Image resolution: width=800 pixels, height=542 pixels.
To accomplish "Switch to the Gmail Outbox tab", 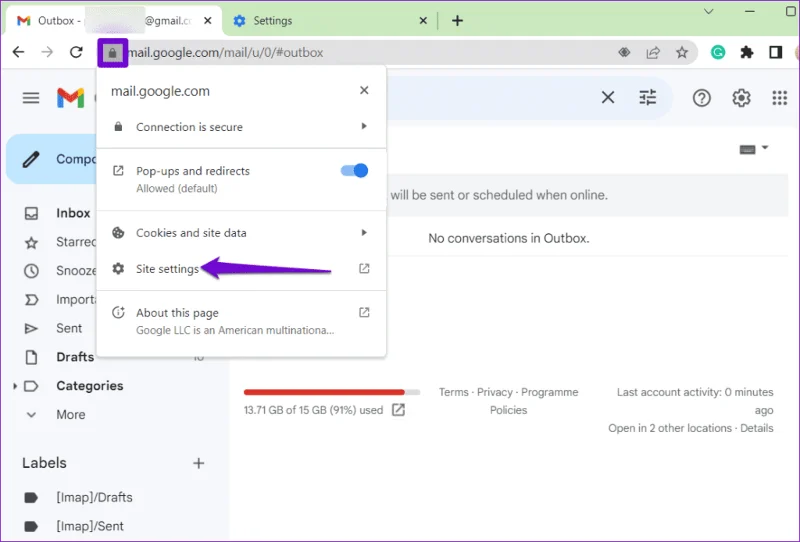I will coord(113,20).
